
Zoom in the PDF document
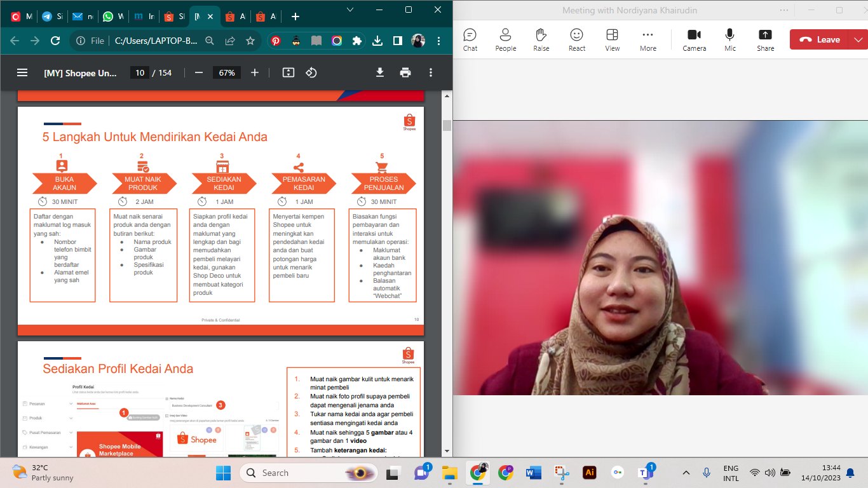coord(255,72)
